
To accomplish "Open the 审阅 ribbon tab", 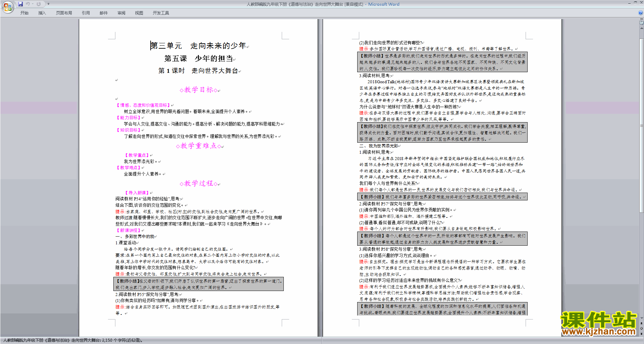I will coord(121,13).
